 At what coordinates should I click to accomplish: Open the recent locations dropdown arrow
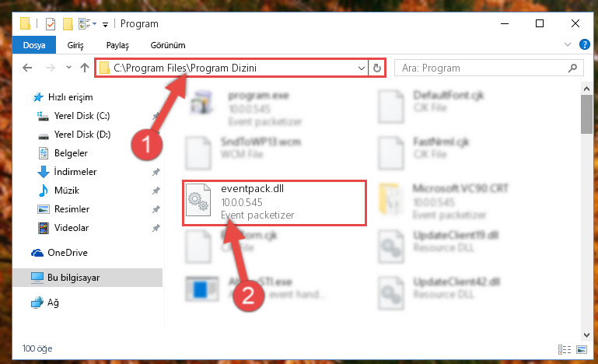[68, 68]
